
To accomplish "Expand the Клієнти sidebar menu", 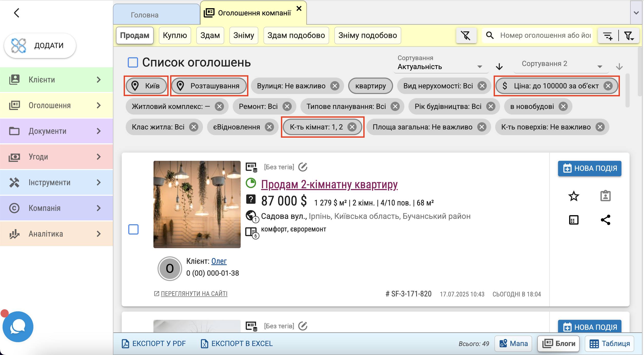I will [56, 80].
